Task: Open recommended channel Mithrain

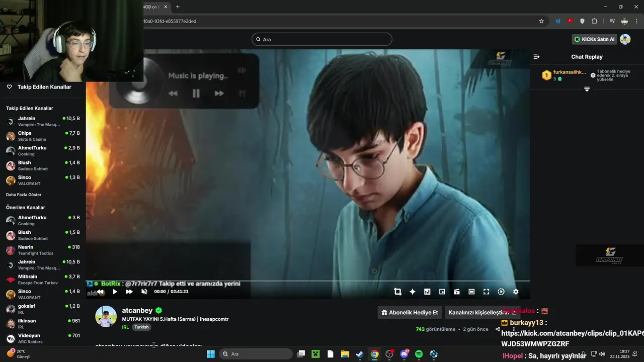Action: coord(43,280)
